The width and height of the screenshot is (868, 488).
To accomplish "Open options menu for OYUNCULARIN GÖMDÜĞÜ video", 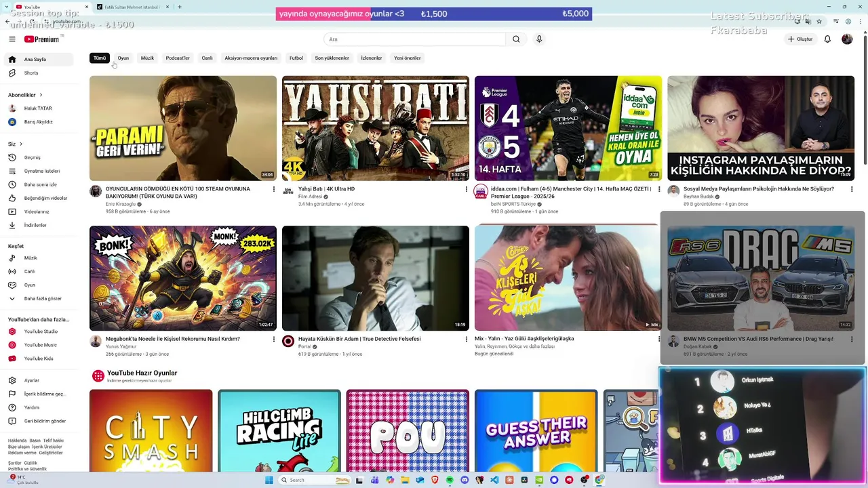I will [x=273, y=189].
